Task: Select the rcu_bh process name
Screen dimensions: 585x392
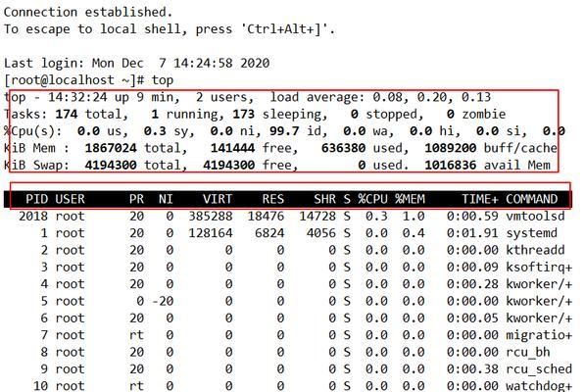Action: coord(528,352)
